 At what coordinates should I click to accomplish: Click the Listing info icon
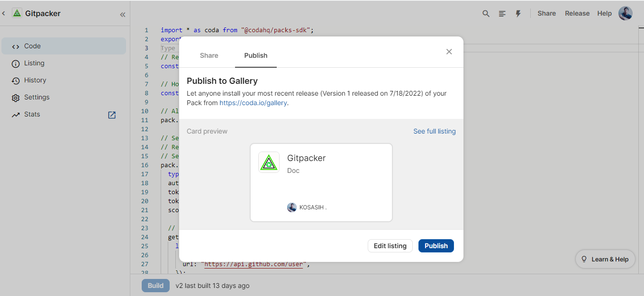coord(16,63)
